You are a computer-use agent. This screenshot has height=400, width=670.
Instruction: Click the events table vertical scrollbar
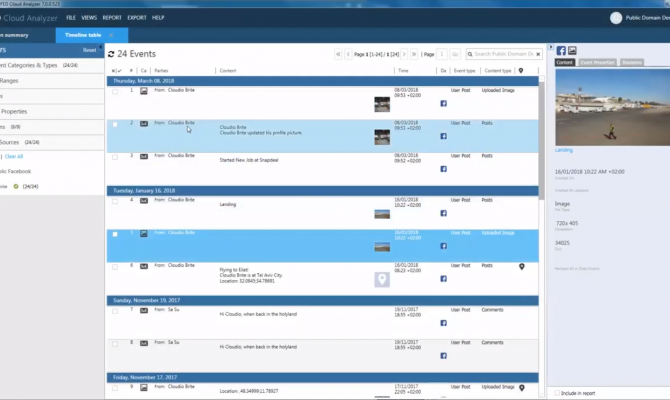541,141
